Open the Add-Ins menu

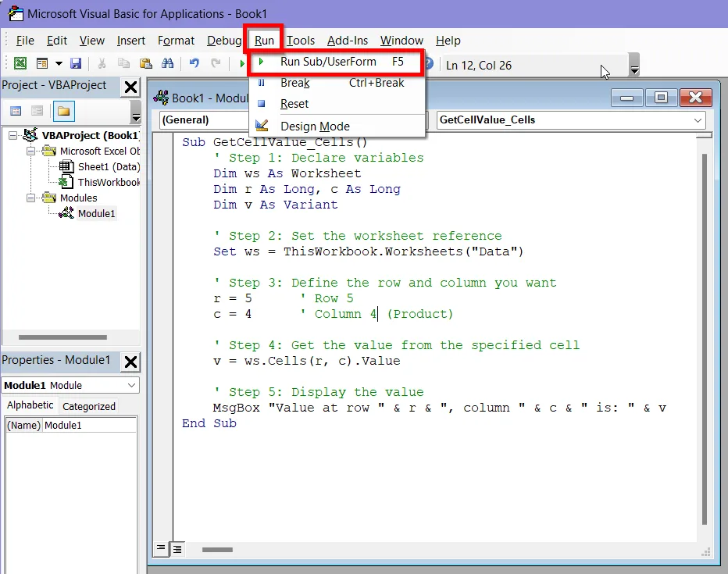(x=348, y=41)
